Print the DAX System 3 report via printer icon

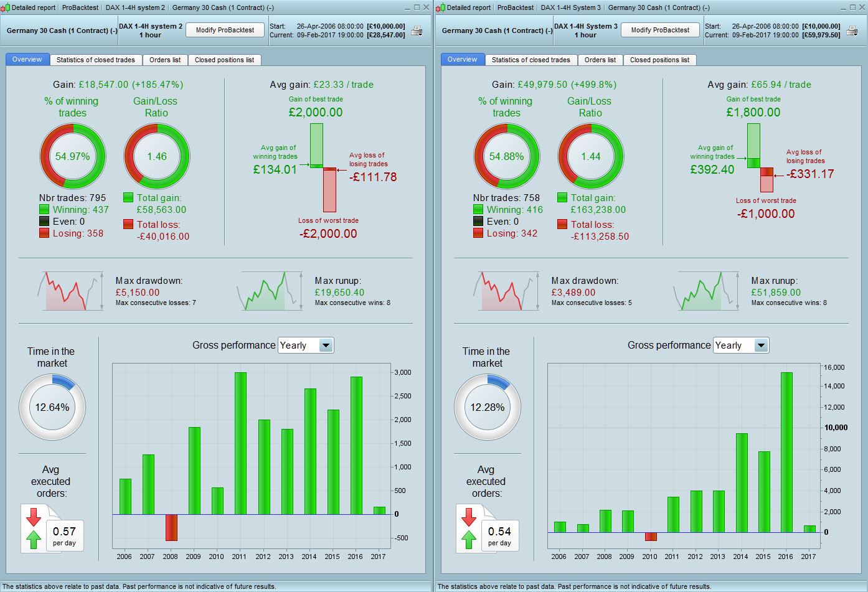coord(852,31)
